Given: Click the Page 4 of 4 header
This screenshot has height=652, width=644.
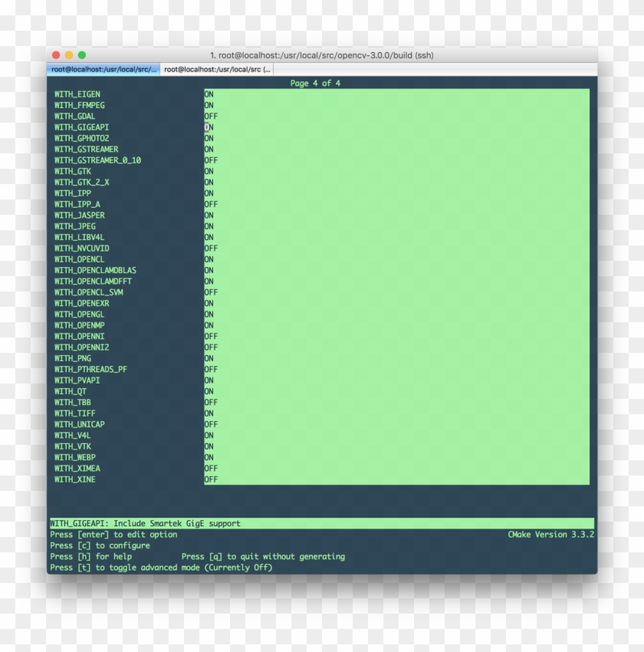Looking at the screenshot, I should coord(315,83).
